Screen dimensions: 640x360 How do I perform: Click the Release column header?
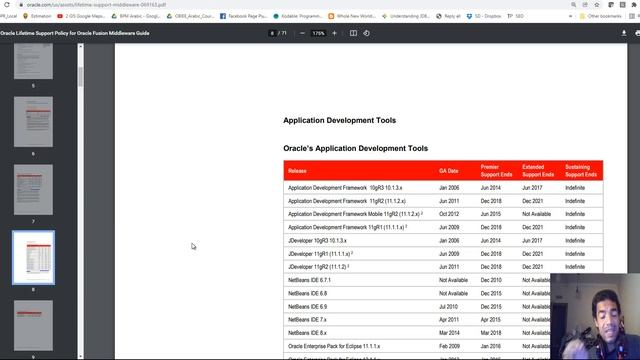click(x=297, y=171)
